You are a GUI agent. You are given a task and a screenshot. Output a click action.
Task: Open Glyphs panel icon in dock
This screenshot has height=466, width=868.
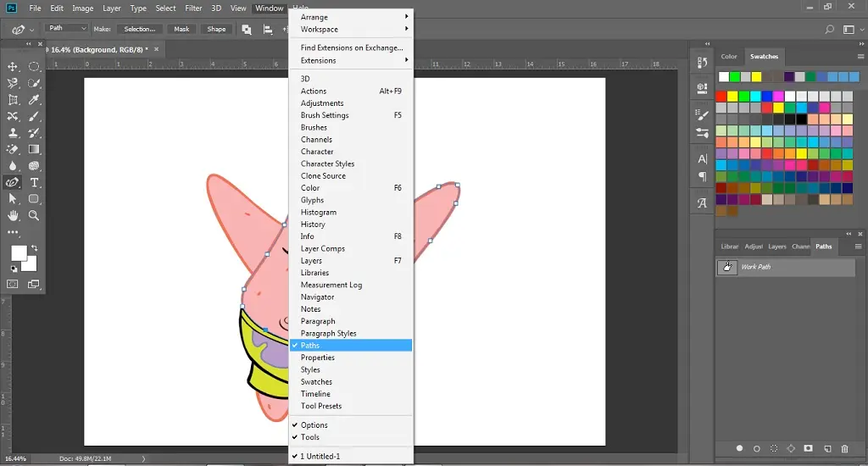coord(702,203)
